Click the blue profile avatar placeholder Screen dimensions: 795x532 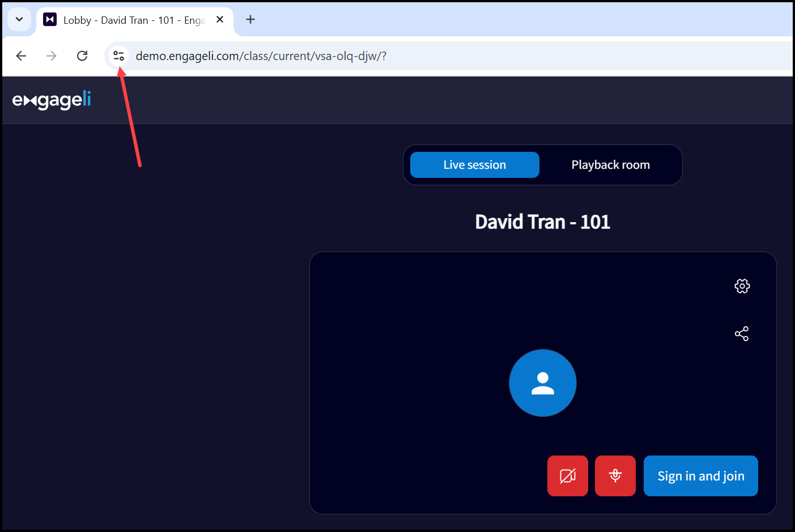coord(542,383)
